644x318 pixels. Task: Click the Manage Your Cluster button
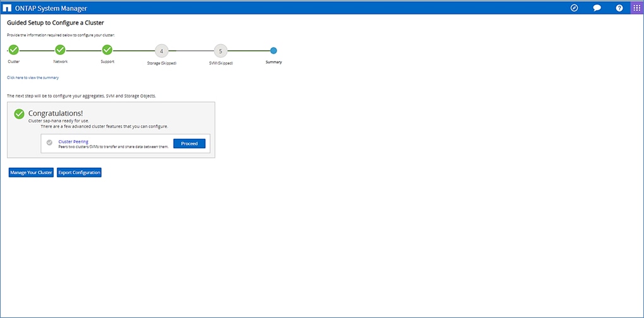[x=31, y=173]
